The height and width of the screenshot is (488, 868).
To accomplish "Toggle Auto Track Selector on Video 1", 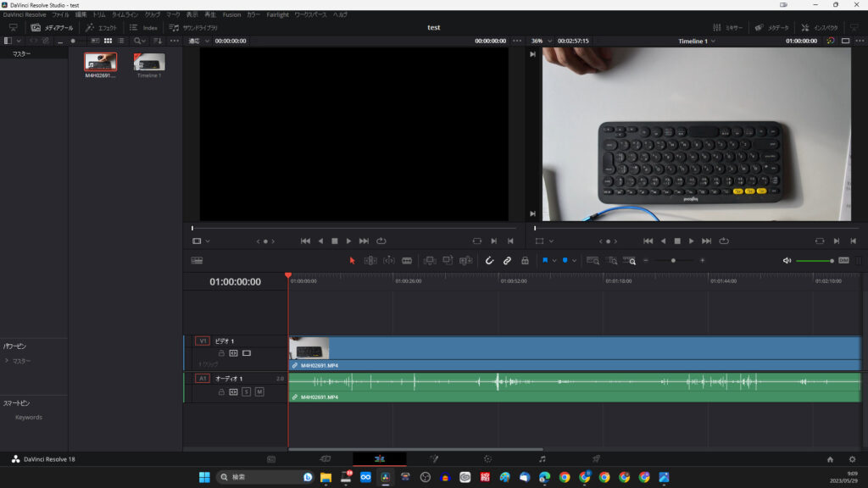I will click(x=234, y=353).
